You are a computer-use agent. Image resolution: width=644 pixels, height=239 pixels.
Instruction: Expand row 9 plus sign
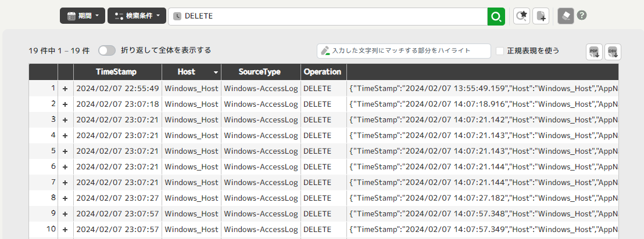tap(65, 213)
